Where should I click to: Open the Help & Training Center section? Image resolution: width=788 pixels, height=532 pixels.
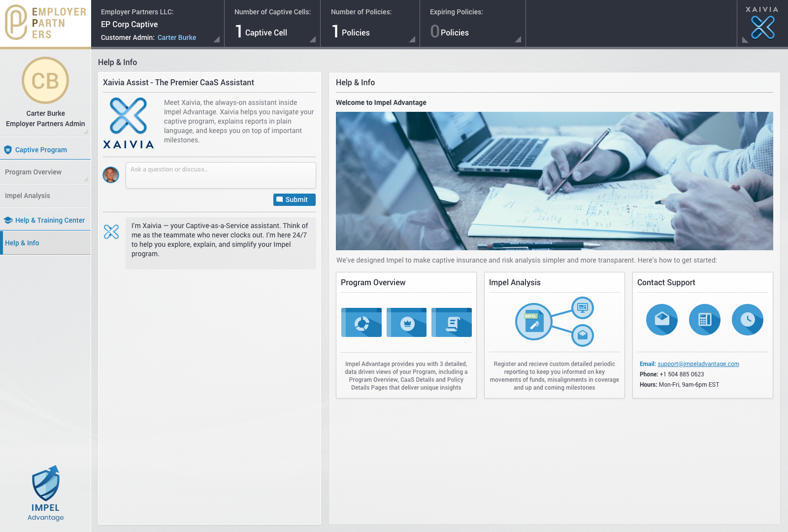tap(45, 220)
